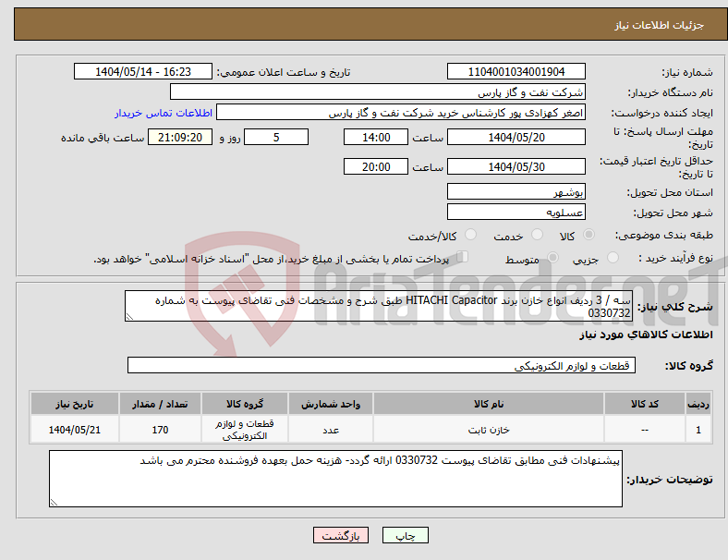Select the کالا/خدمت radio button
Image resolution: width=728 pixels, height=560 pixels.
(471, 235)
